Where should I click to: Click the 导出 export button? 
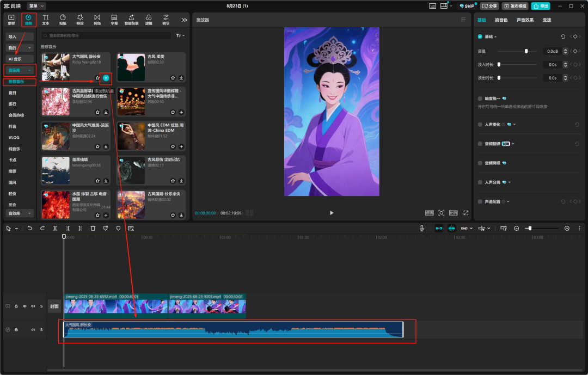(541, 6)
